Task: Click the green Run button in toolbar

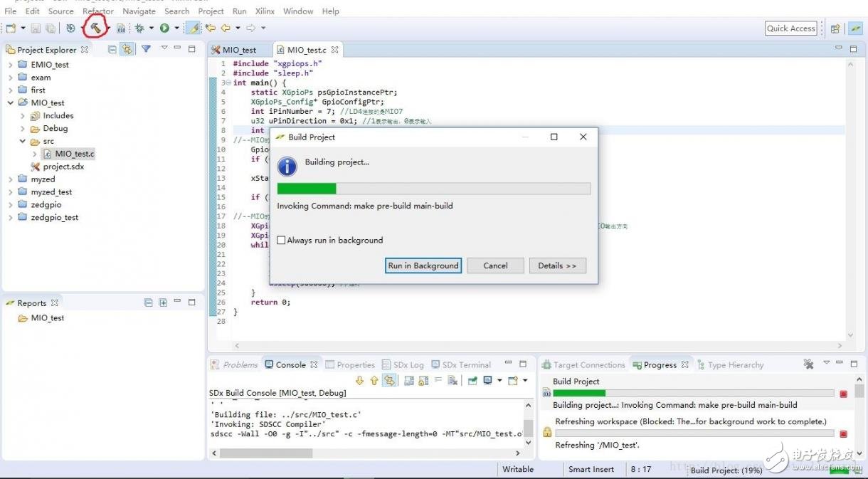Action: pos(164,28)
